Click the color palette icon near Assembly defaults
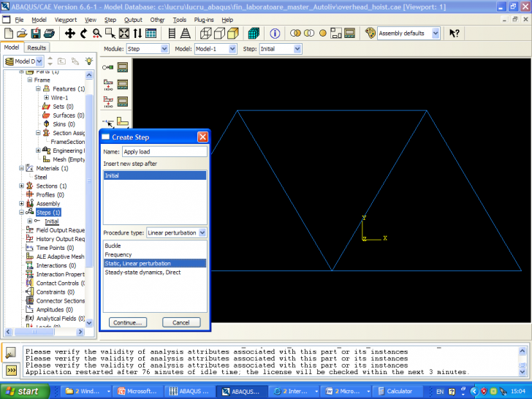The image size is (532, 399). pyautogui.click(x=370, y=34)
